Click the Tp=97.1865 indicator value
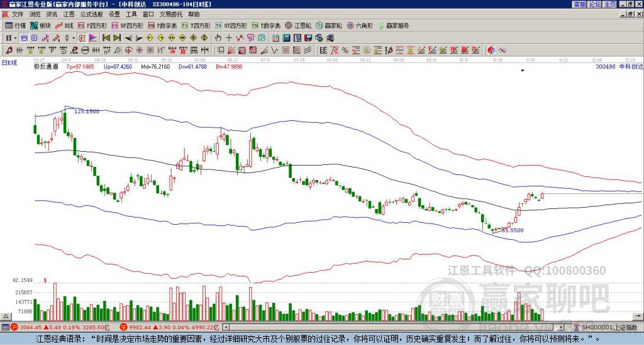This screenshot has width=644, height=345. click(x=80, y=66)
